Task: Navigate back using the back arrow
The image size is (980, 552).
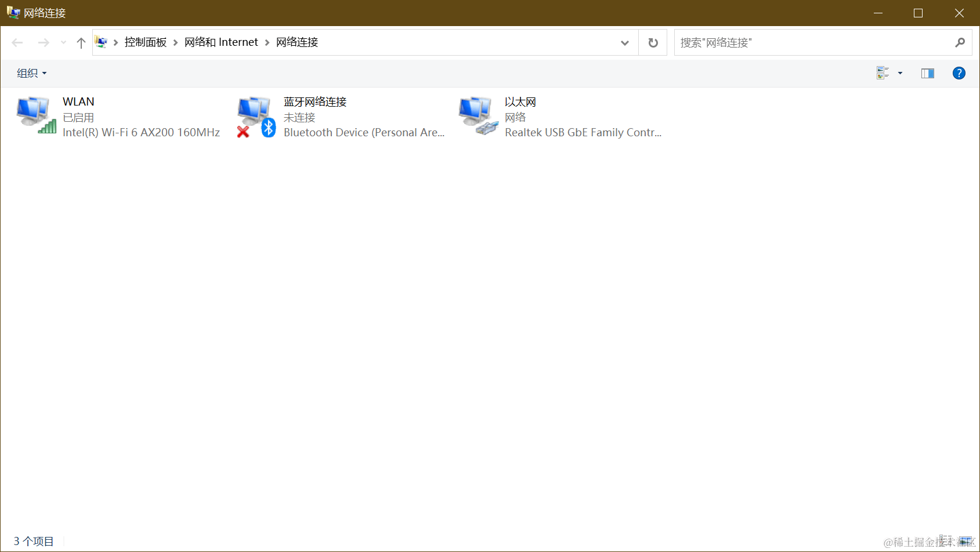Action: click(x=17, y=42)
